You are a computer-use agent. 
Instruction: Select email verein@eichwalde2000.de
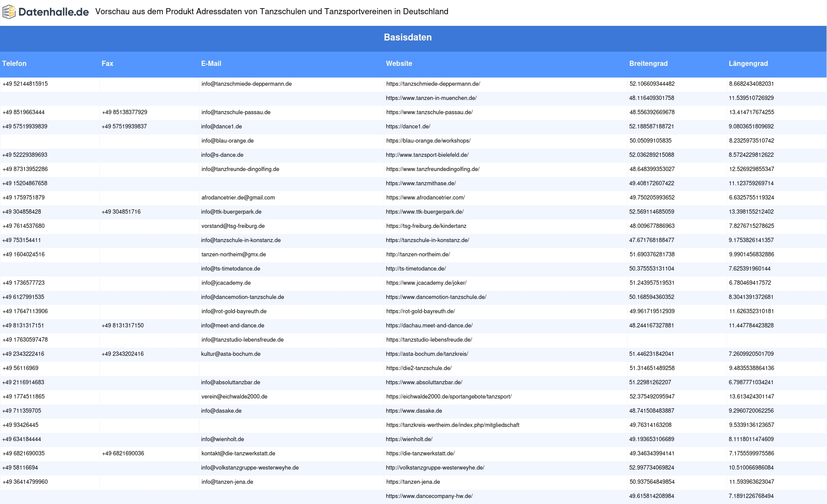pos(234,397)
